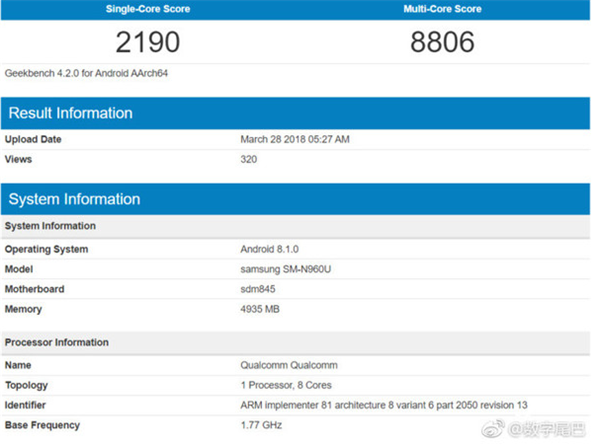This screenshot has height=447, width=600.
Task: Click the ARM implementer identifier string
Action: click(384, 405)
